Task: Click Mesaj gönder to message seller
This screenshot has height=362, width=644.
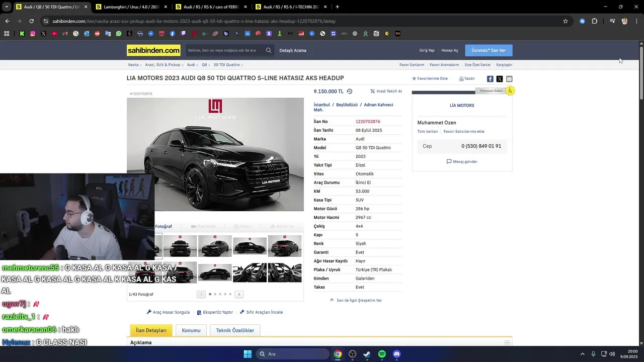Action: click(x=462, y=161)
